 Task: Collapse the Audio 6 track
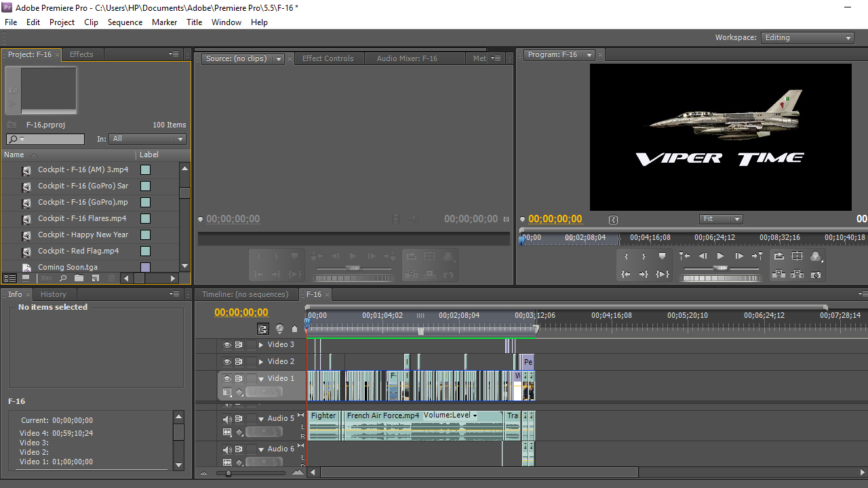261,450
